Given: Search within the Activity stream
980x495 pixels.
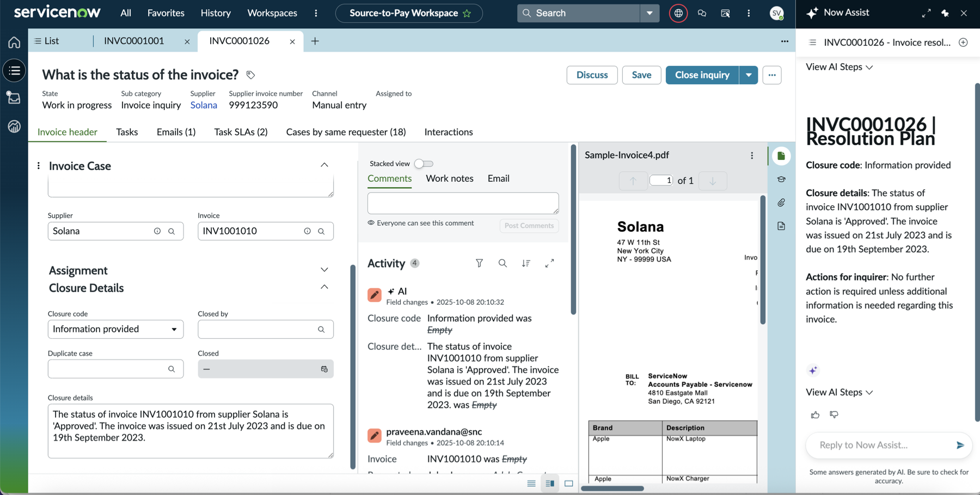Looking at the screenshot, I should [503, 263].
